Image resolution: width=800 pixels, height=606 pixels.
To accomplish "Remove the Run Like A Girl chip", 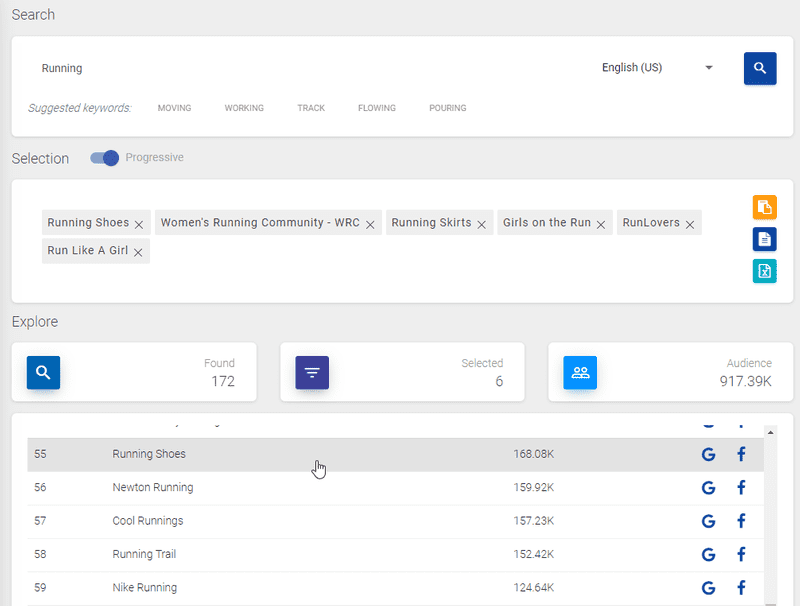I will [x=138, y=252].
